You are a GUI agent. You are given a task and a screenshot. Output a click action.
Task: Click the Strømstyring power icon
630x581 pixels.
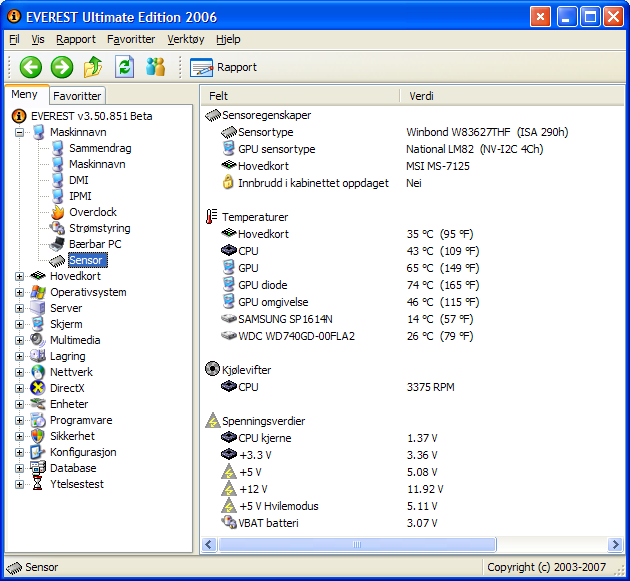pyautogui.click(x=57, y=228)
